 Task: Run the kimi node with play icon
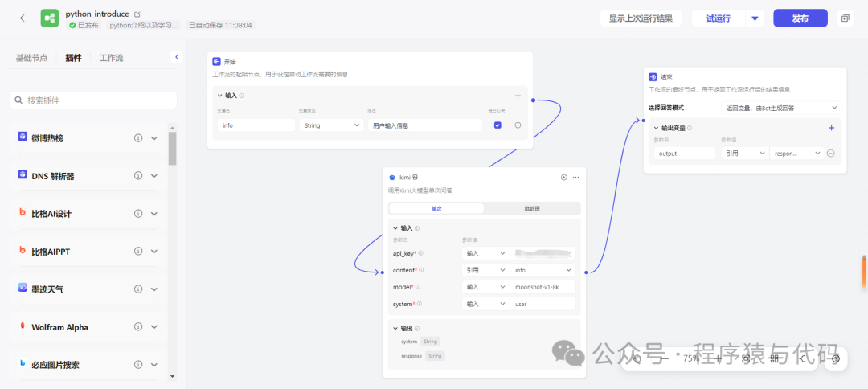(x=563, y=177)
